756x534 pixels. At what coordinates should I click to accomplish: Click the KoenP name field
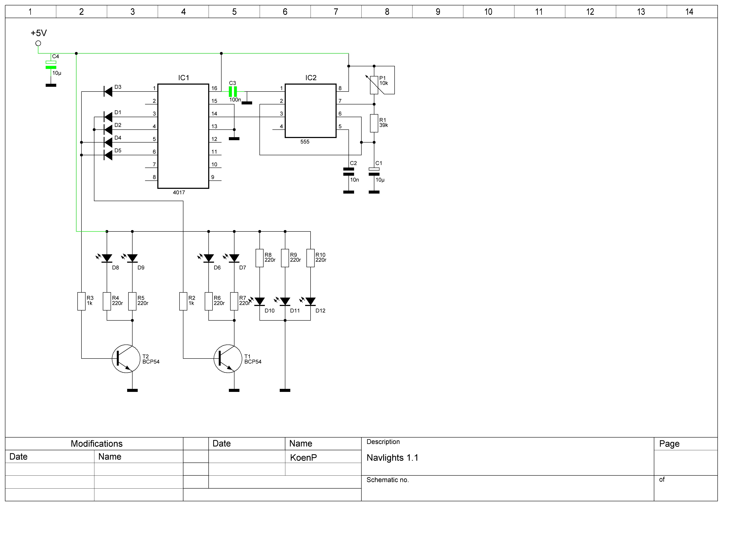pos(303,458)
